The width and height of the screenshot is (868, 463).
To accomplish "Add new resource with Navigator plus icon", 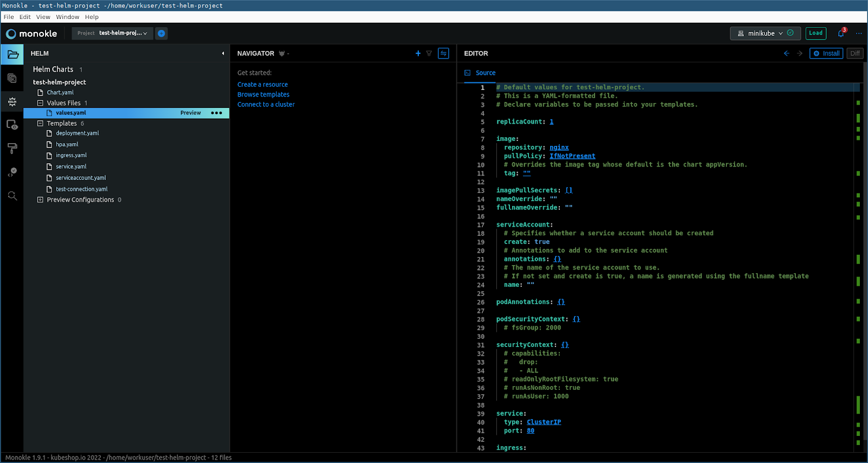I will [418, 53].
